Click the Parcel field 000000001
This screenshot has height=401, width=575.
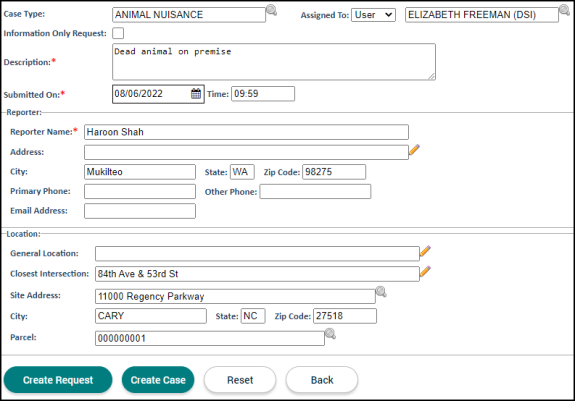210,338
